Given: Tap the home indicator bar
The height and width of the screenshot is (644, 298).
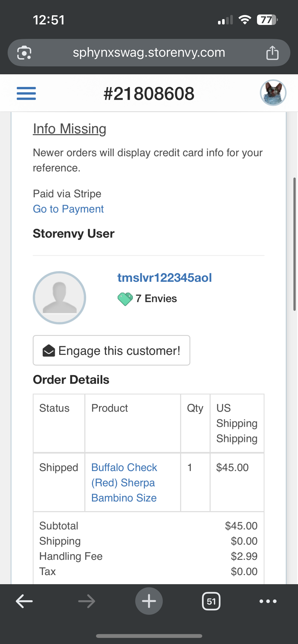Looking at the screenshot, I should pyautogui.click(x=149, y=636).
